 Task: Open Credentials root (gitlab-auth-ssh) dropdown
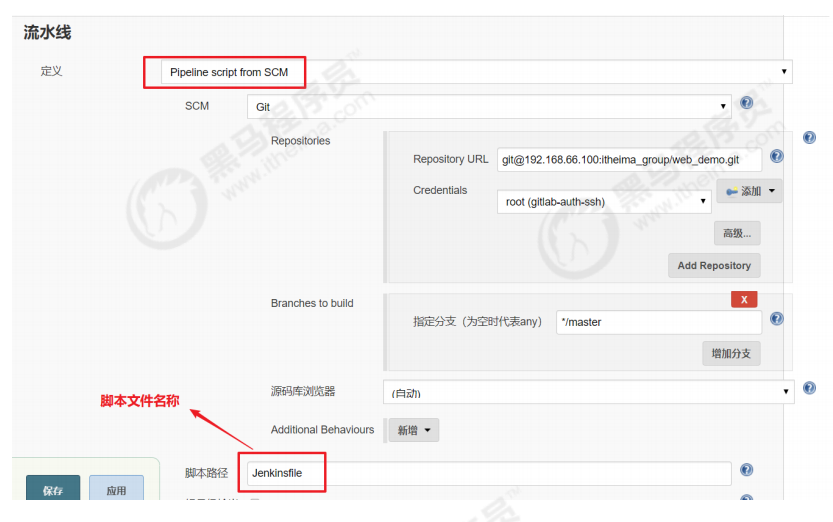coord(604,202)
